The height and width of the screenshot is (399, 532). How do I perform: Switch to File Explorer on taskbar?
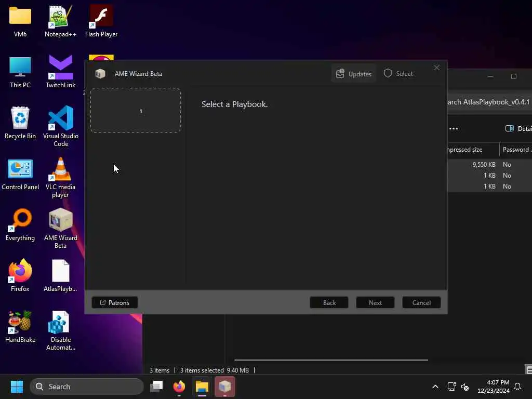202,387
